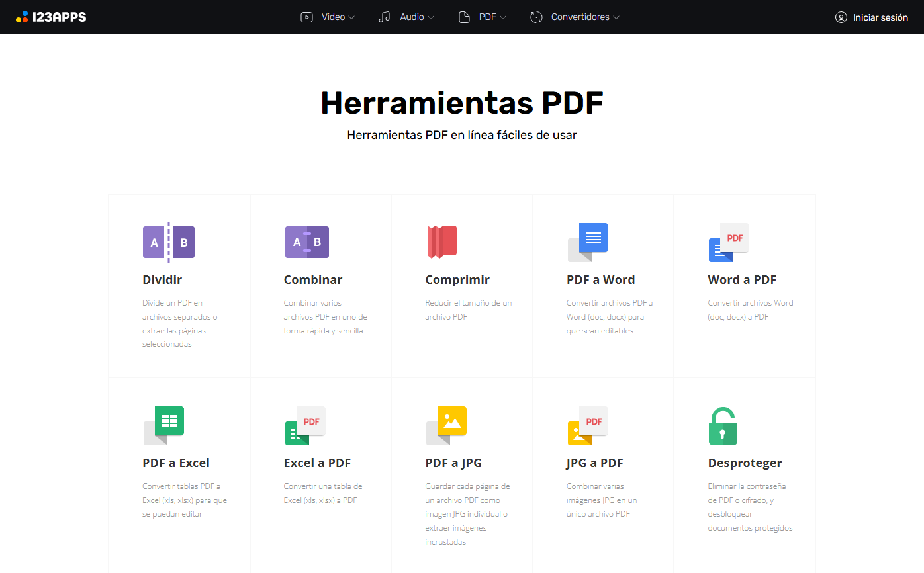The image size is (924, 573).
Task: Open the Comprimir compression tool icon
Action: click(x=442, y=242)
